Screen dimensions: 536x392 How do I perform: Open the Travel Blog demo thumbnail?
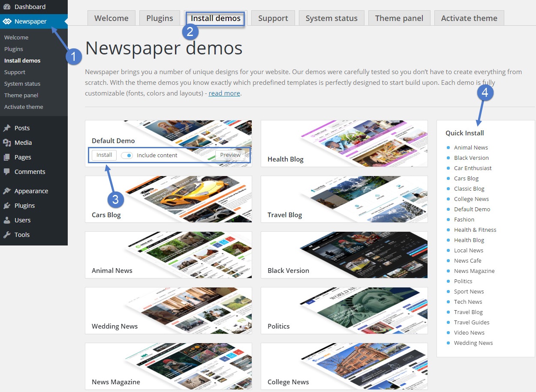344,199
